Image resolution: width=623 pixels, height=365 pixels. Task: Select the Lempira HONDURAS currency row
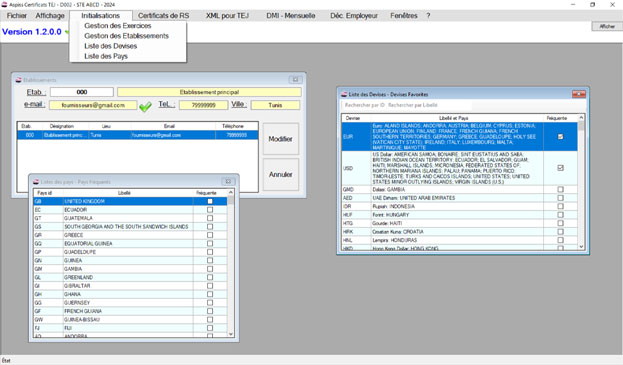459,240
